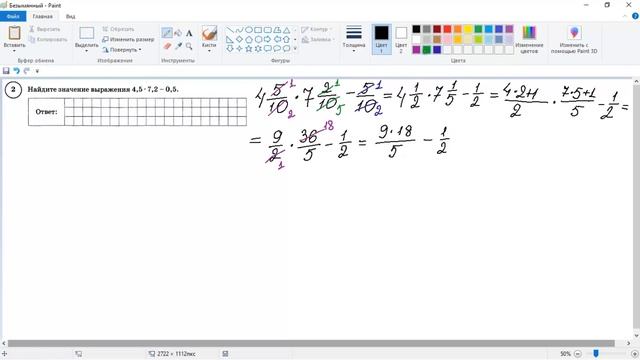The width and height of the screenshot is (640, 360).
Task: Choose the curve shape
Action: click(x=239, y=30)
